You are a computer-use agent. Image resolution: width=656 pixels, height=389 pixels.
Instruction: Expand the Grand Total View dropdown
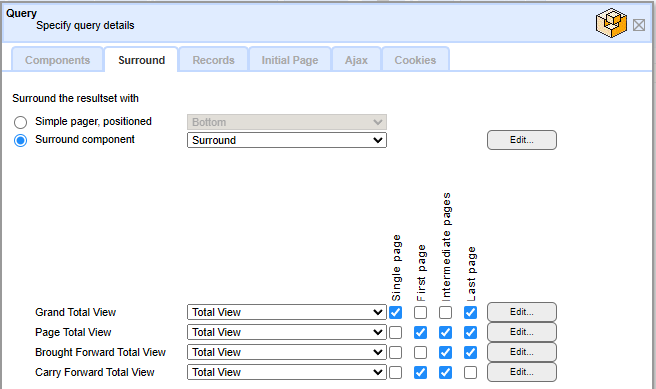tap(287, 312)
